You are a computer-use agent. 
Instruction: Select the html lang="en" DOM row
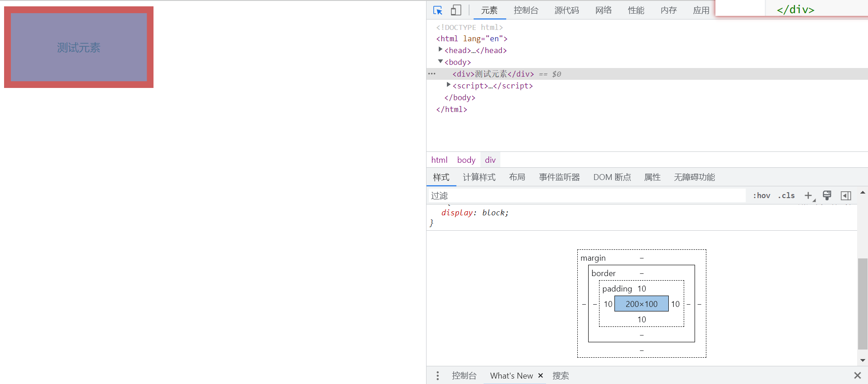472,39
